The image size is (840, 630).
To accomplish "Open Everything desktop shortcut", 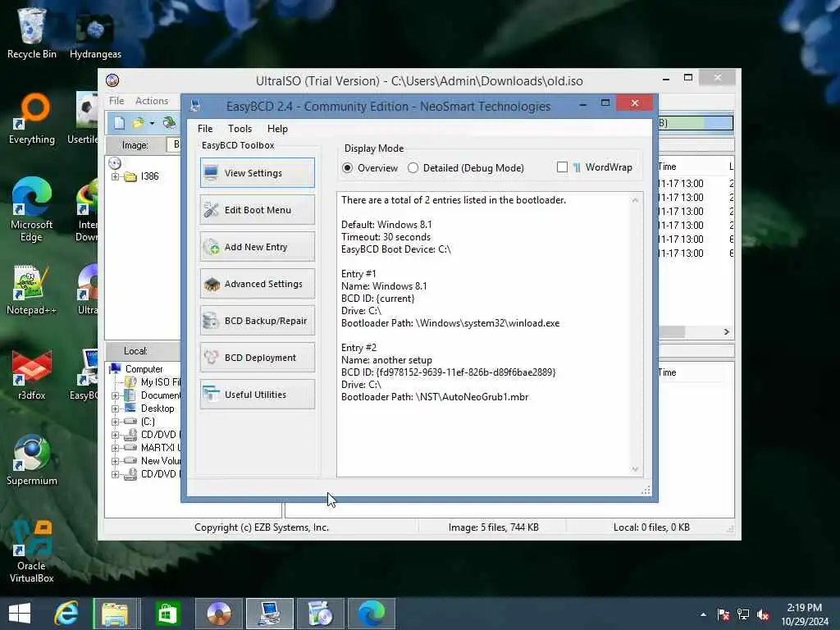I will click(32, 118).
